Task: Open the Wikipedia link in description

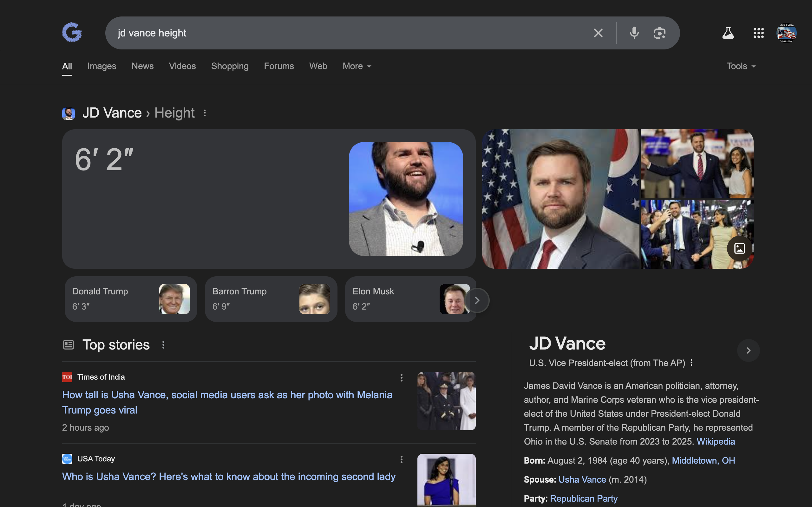Action: point(715,441)
